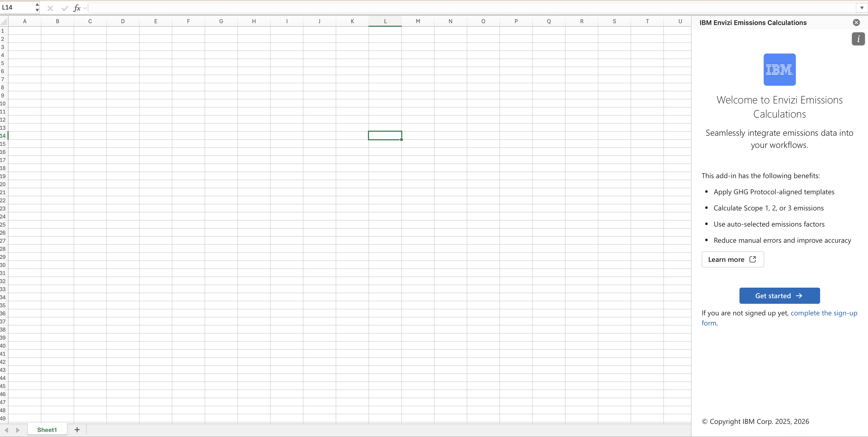Expand the formula bar with the dropdown arrow
The width and height of the screenshot is (868, 437).
pyautogui.click(x=862, y=8)
